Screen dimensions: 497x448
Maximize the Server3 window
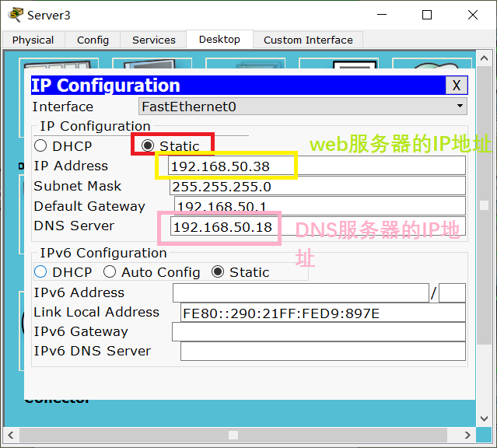[427, 15]
